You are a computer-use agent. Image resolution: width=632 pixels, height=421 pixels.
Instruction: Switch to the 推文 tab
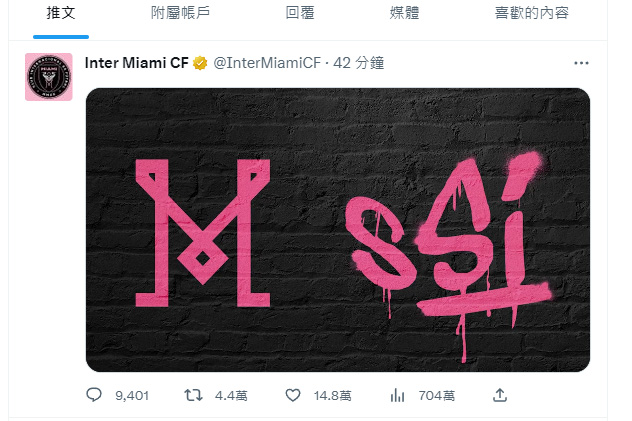click(x=61, y=13)
